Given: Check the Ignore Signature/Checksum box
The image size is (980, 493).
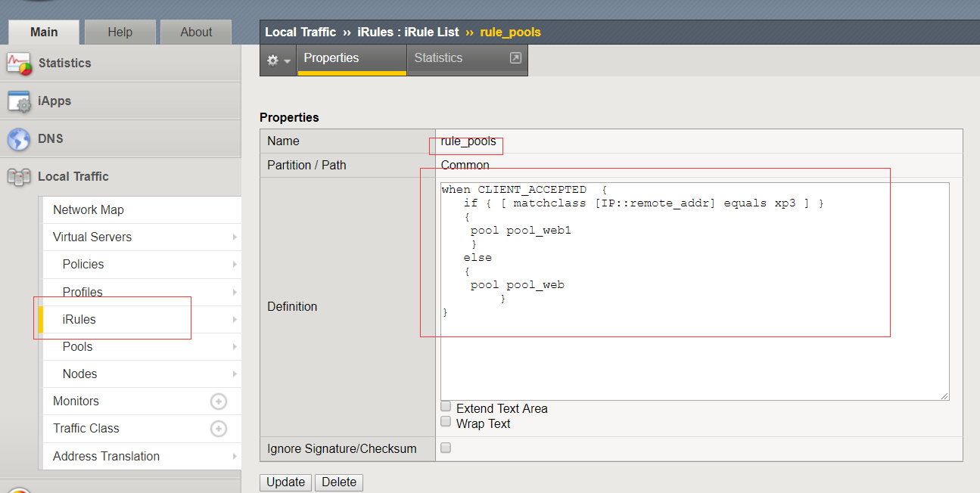Looking at the screenshot, I should click(446, 448).
